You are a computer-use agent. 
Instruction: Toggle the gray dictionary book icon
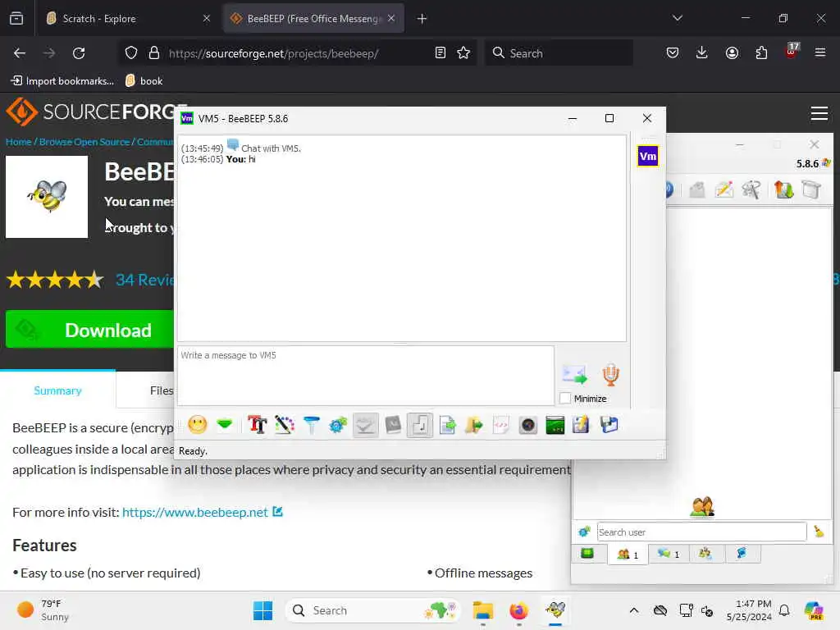(x=393, y=425)
